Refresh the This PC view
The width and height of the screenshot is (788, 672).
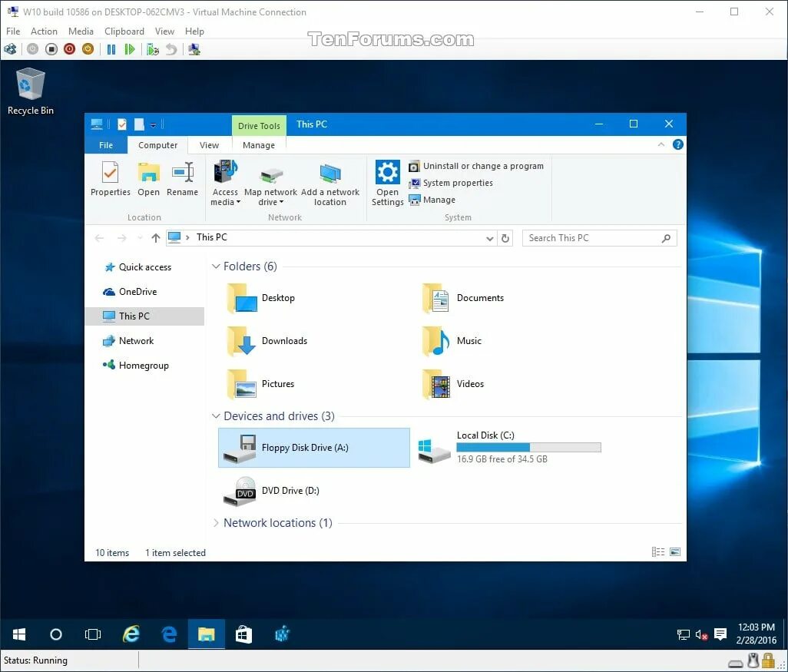point(505,238)
